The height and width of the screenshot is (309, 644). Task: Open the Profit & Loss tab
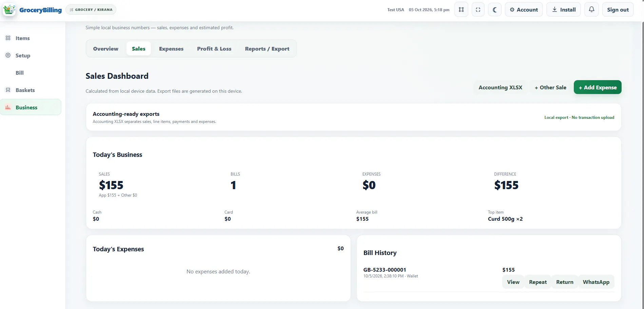(214, 49)
